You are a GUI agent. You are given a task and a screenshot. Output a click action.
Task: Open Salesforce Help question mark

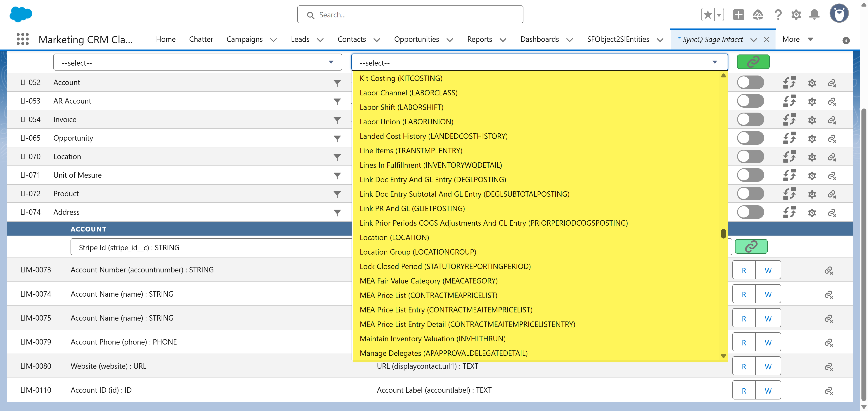tap(778, 14)
